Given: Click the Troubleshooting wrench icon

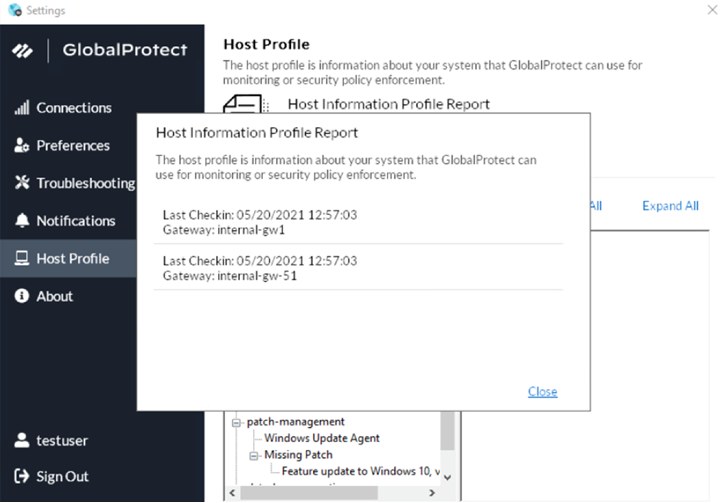Looking at the screenshot, I should [x=21, y=183].
